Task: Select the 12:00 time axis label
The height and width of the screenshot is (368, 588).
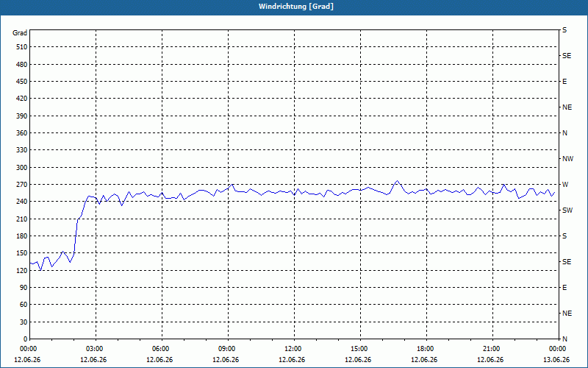Action: (x=293, y=349)
